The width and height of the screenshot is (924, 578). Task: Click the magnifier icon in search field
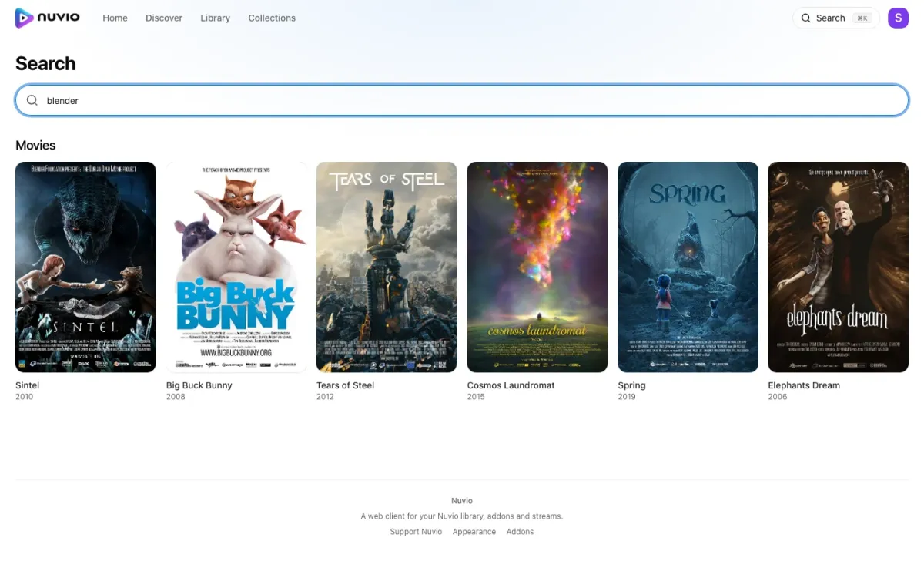coord(32,100)
